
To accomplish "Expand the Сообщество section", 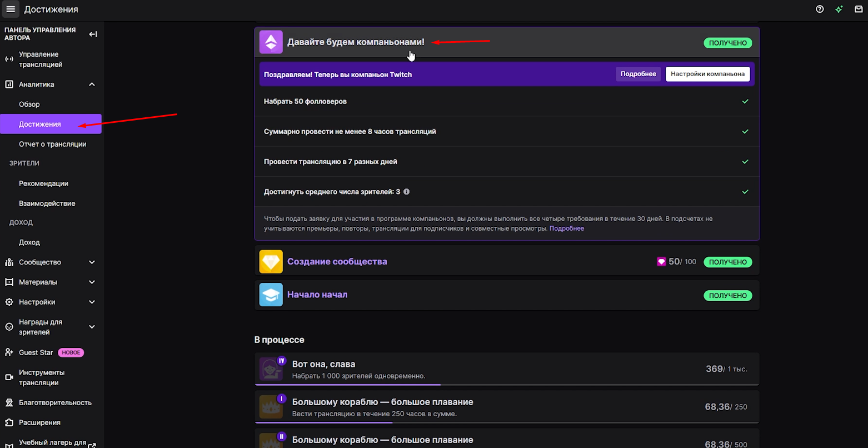I will (x=92, y=262).
